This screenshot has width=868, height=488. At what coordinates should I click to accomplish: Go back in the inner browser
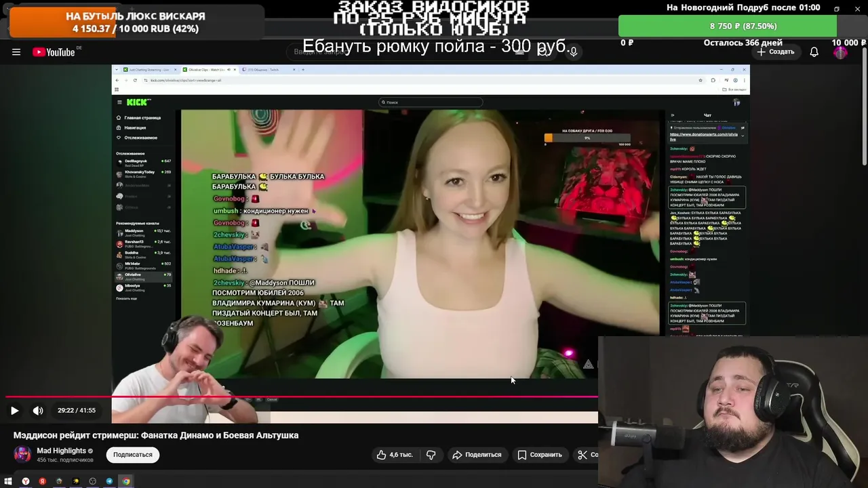click(117, 80)
